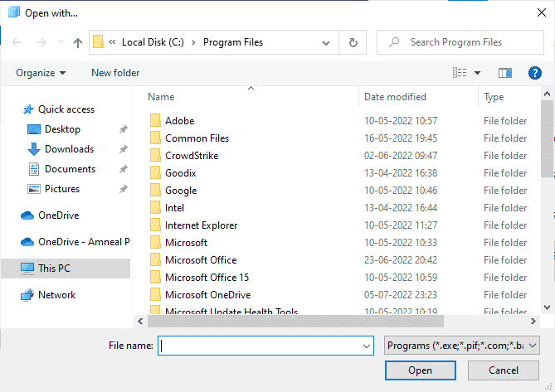
Task: Select the Microsoft Office folder icon
Action: click(x=155, y=259)
